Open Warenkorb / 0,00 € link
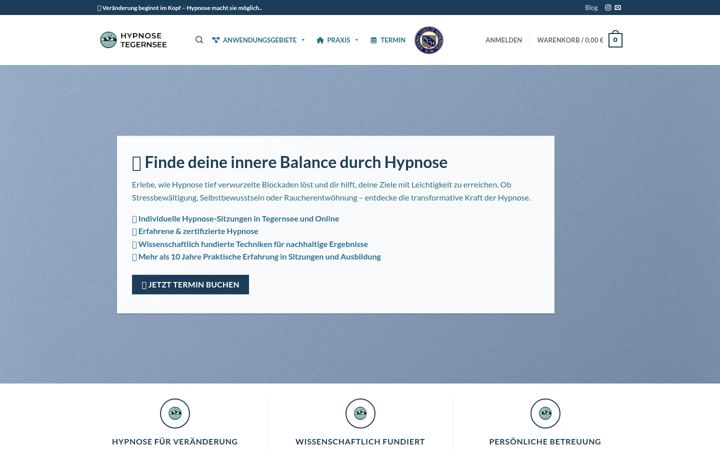This screenshot has width=720, height=450. tap(570, 40)
